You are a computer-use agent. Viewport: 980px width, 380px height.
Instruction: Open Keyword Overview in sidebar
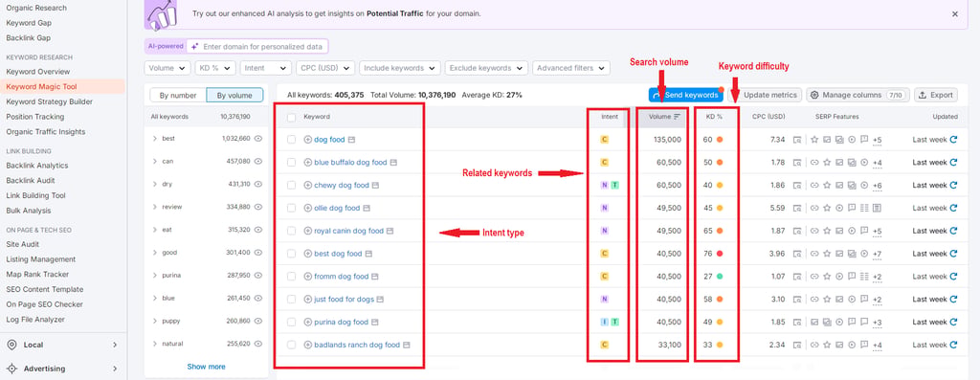(38, 72)
